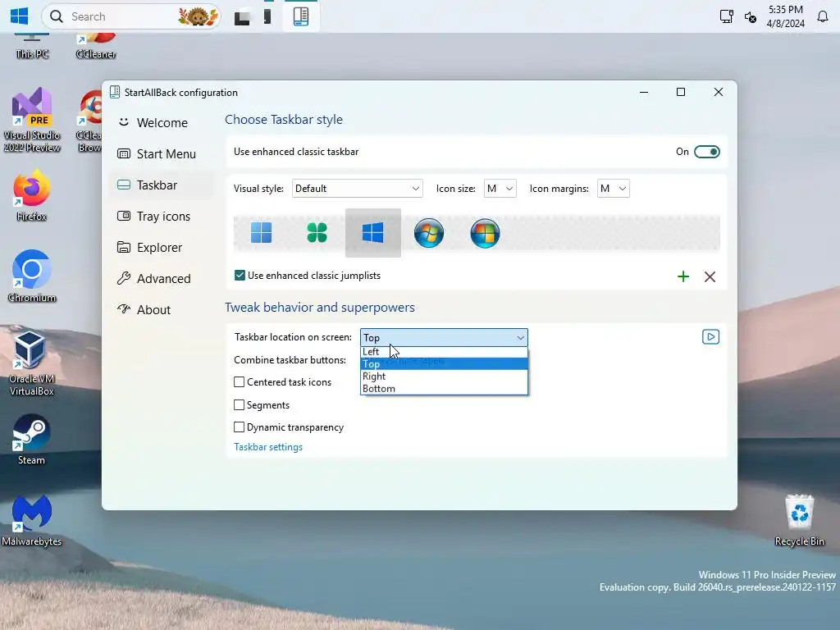This screenshot has width=840, height=630.
Task: Open the Tray icons section
Action: 161,217
